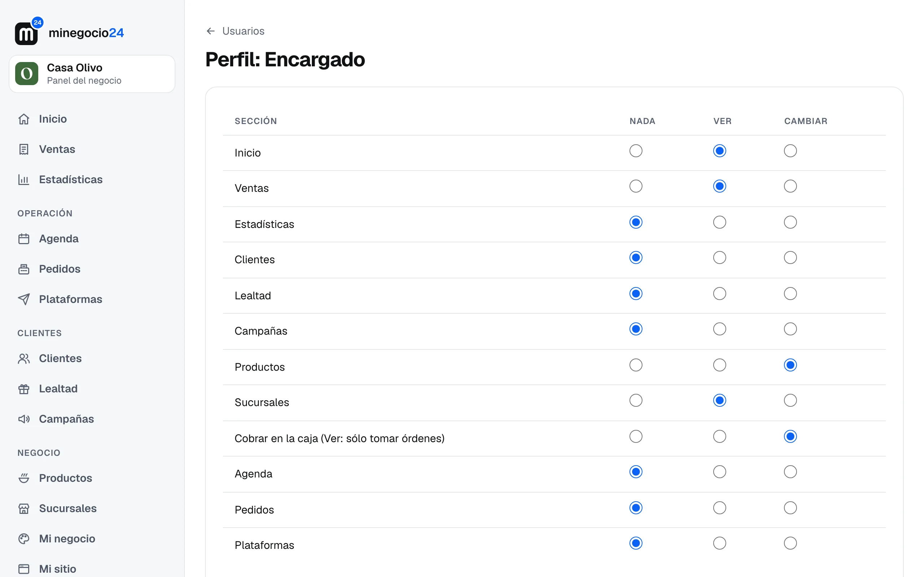Screen dimensions: 924x577
Task: Set Productos permission to Nada
Action: (x=636, y=365)
